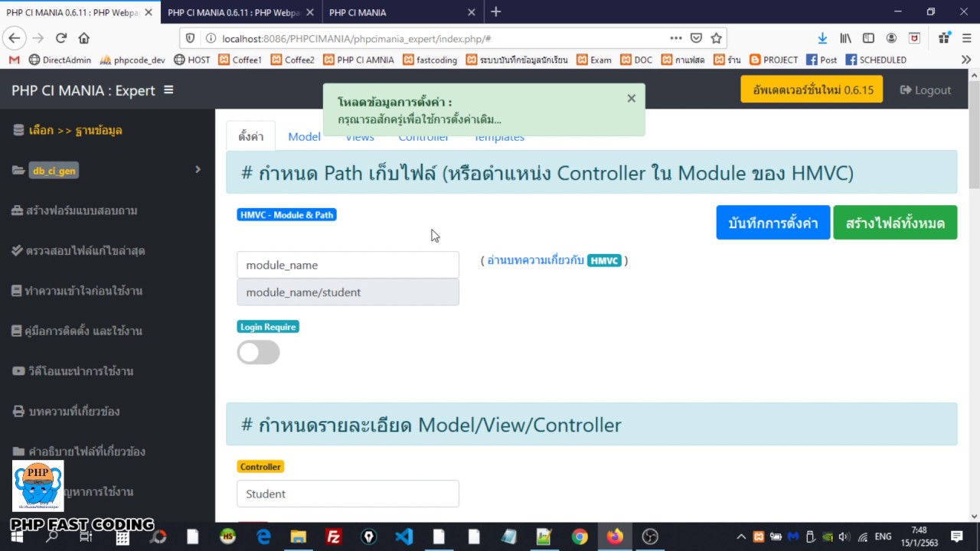Open the SCHEDULED Facebook bookmark
This screenshot has height=551, width=980.
(876, 60)
